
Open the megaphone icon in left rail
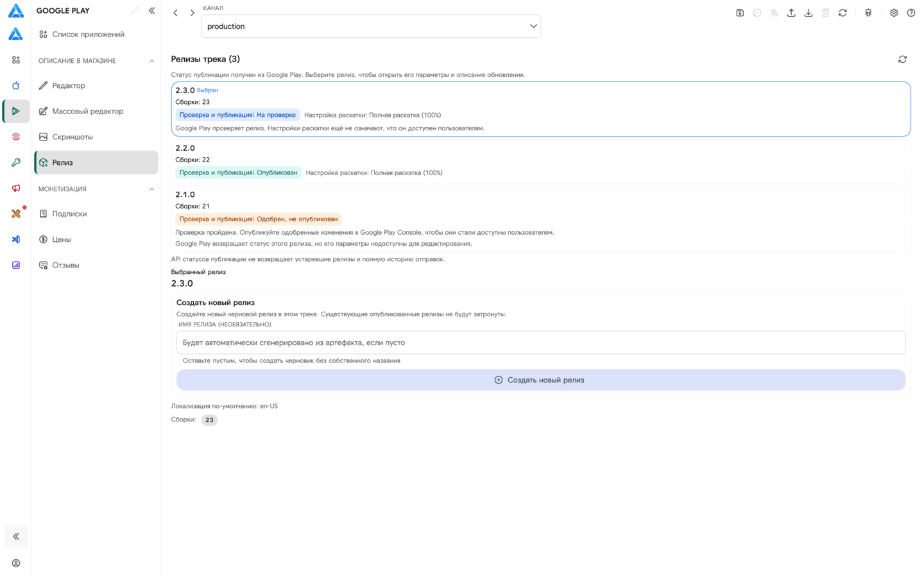[x=16, y=188]
